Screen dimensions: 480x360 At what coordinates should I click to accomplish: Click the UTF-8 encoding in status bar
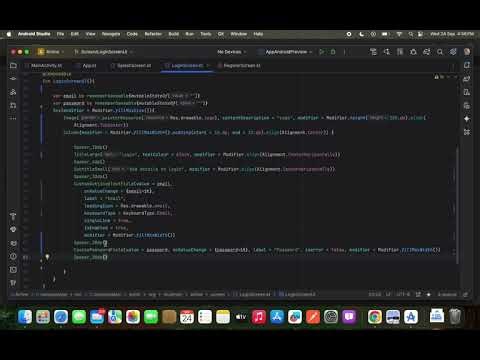tap(403, 294)
